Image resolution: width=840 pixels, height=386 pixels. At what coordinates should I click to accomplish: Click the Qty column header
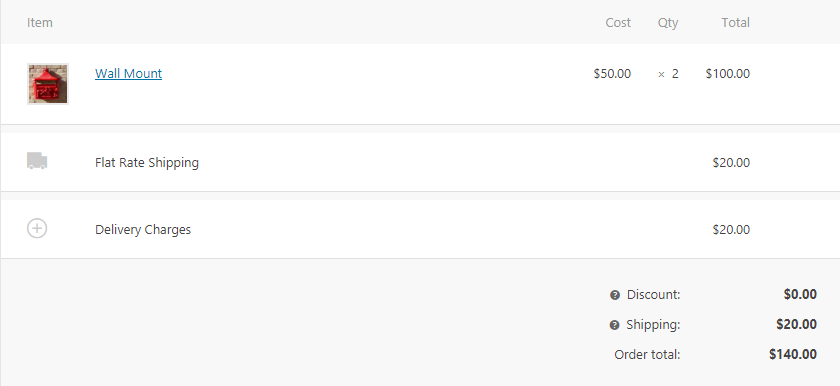pyautogui.click(x=668, y=22)
